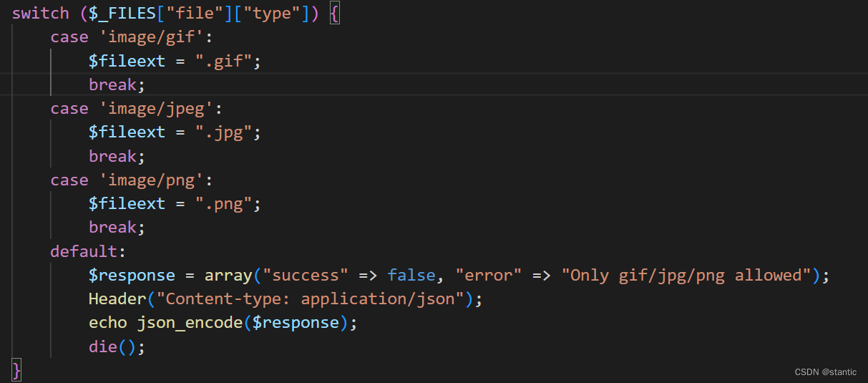Click the opening curly brace on the switch line
The height and width of the screenshot is (383, 868).
click(334, 14)
